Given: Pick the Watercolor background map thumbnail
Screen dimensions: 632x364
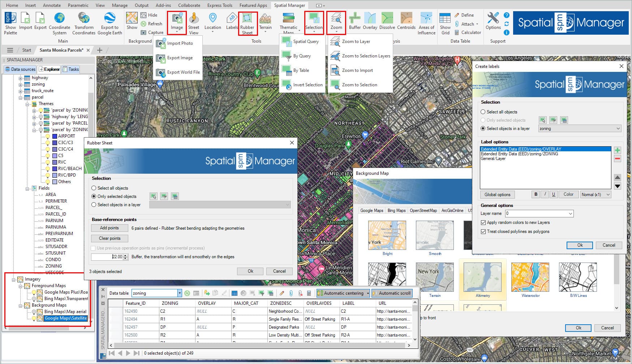Looking at the screenshot, I should (x=530, y=277).
